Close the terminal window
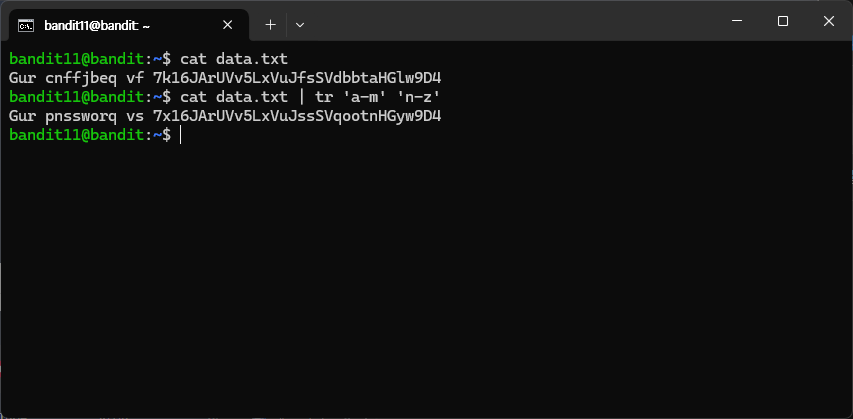This screenshot has height=419, width=853. point(829,21)
